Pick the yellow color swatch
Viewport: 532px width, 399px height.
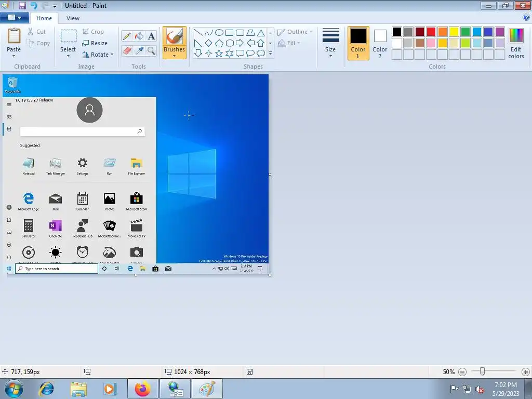[454, 32]
